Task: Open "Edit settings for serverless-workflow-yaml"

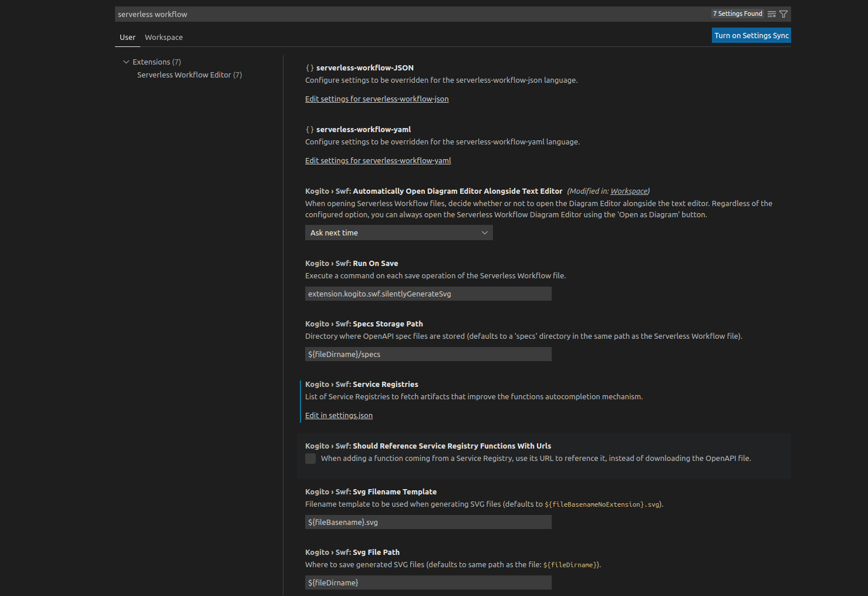Action: pyautogui.click(x=378, y=160)
